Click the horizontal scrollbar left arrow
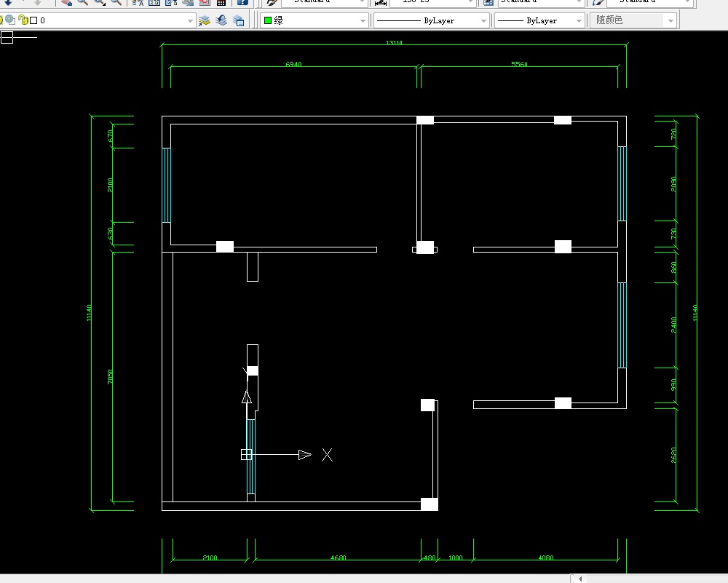Image resolution: width=728 pixels, height=583 pixels. pos(580,579)
